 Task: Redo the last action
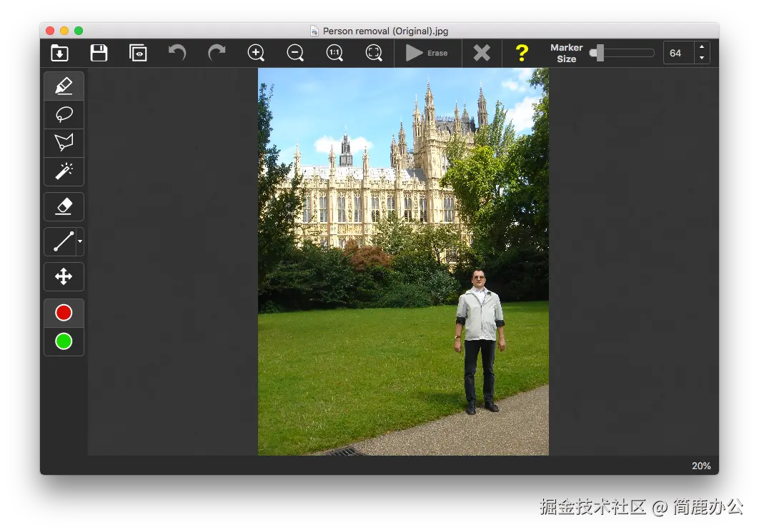point(217,52)
